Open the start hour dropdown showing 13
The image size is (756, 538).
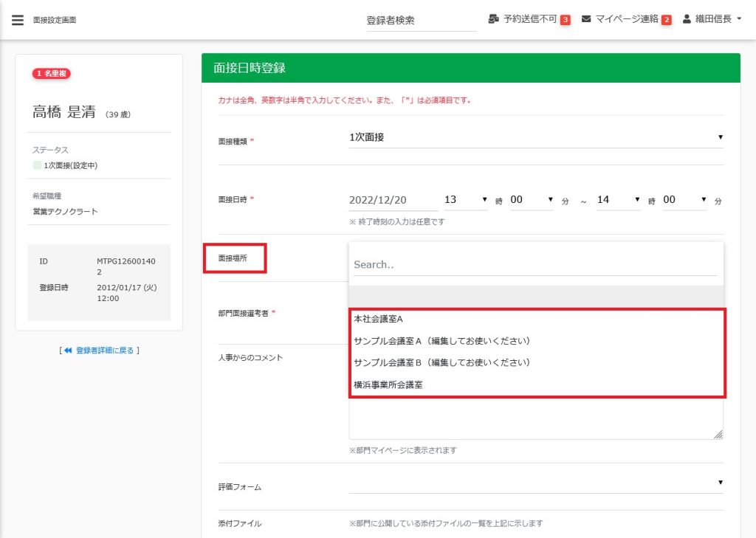pyautogui.click(x=465, y=200)
